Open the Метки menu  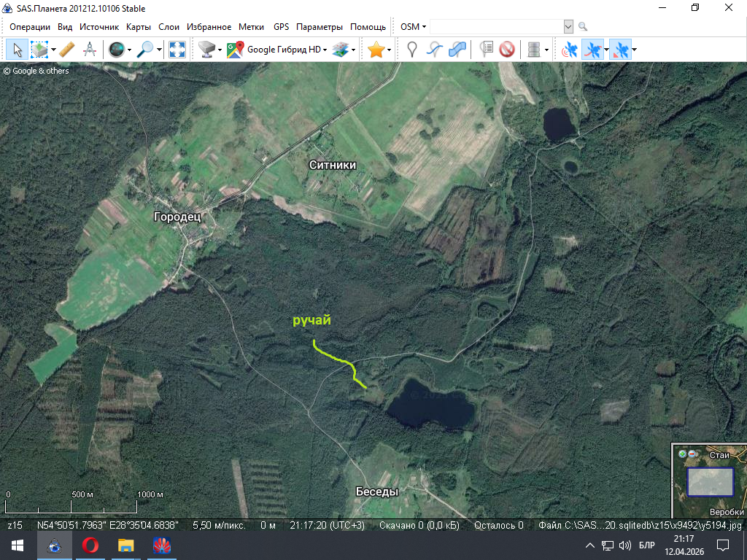pos(251,26)
